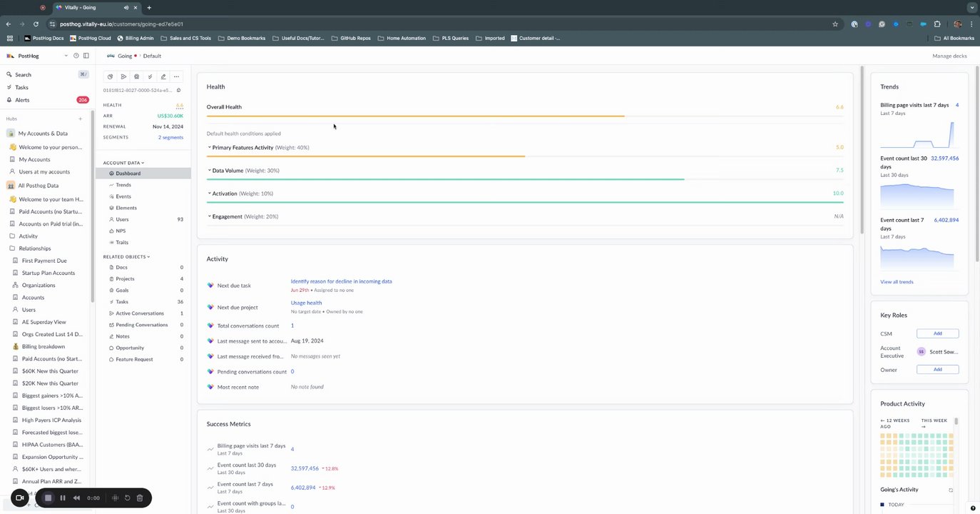Restart the recording with the circular arrow
The height and width of the screenshot is (514, 980).
(x=128, y=498)
